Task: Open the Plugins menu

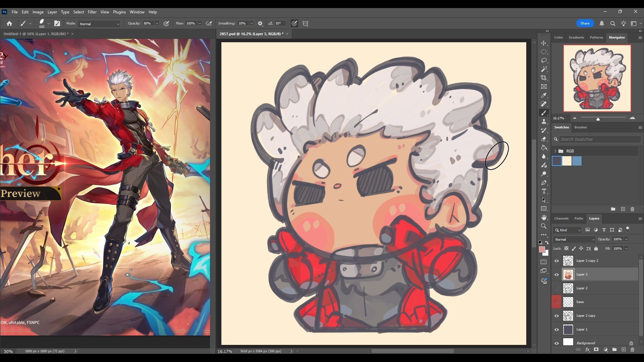Action: pos(119,12)
